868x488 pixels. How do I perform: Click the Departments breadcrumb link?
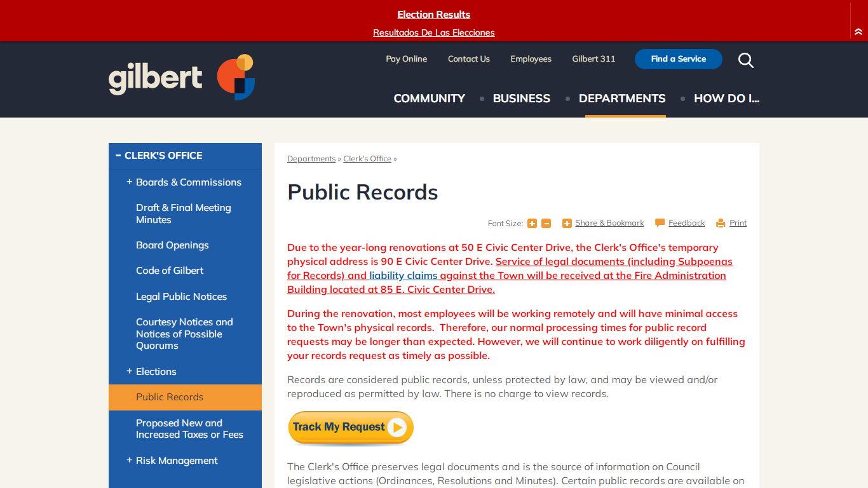coord(311,159)
